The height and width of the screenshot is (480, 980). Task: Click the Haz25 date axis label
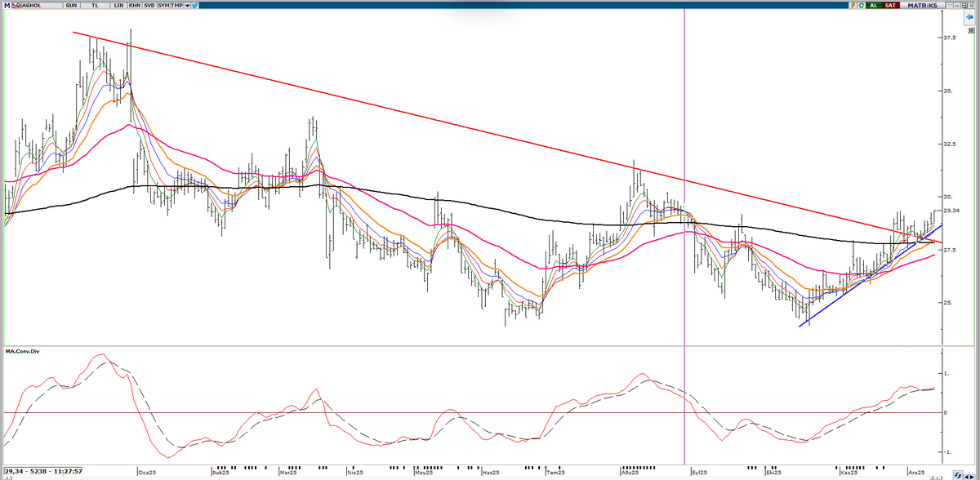[x=491, y=472]
